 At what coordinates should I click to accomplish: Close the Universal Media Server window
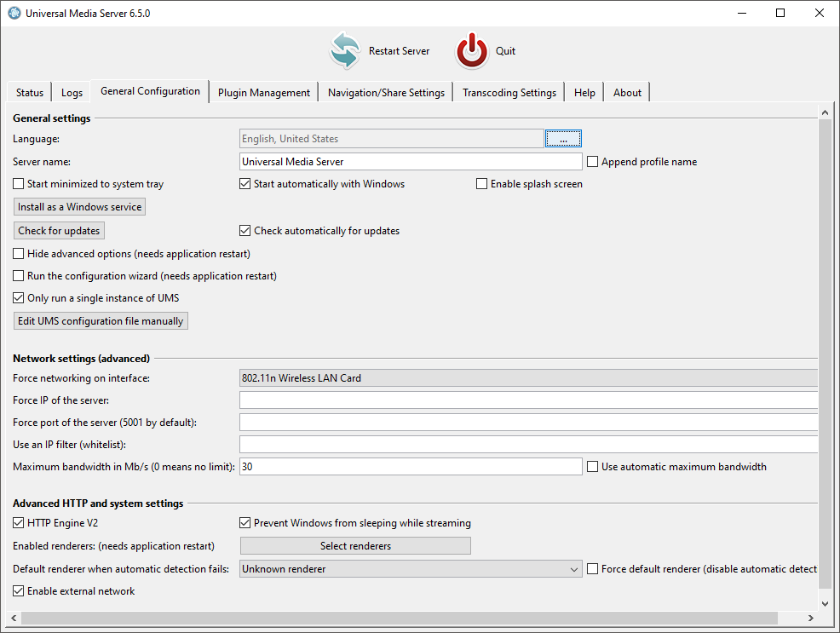pos(819,13)
